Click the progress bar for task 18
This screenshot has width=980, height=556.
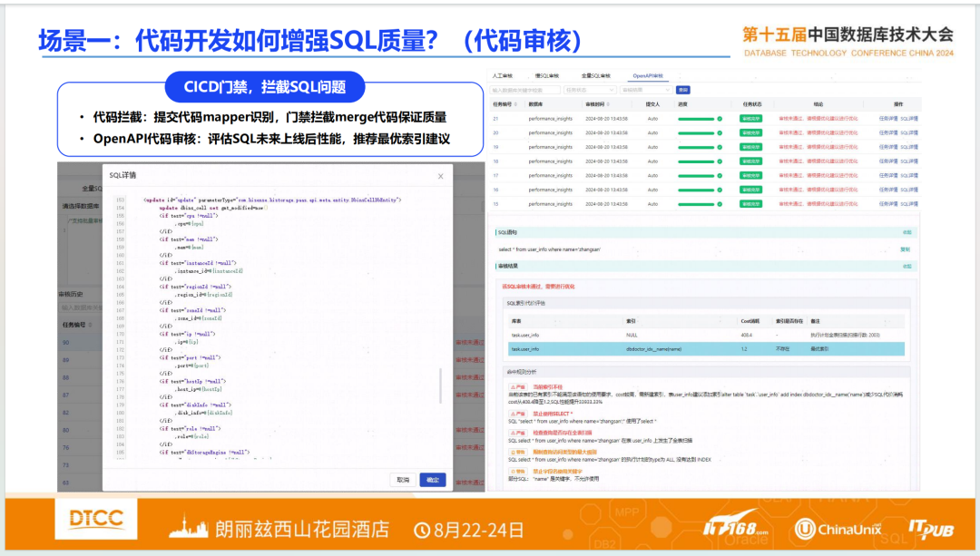tap(696, 161)
